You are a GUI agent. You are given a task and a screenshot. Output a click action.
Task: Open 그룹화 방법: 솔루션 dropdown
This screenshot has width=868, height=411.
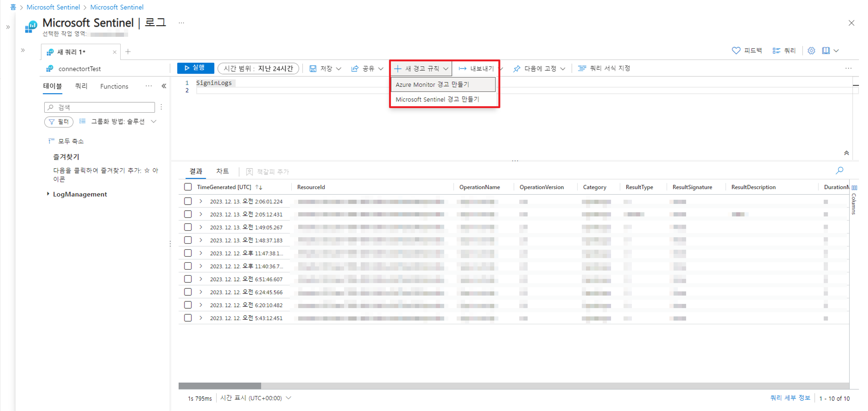(118, 122)
